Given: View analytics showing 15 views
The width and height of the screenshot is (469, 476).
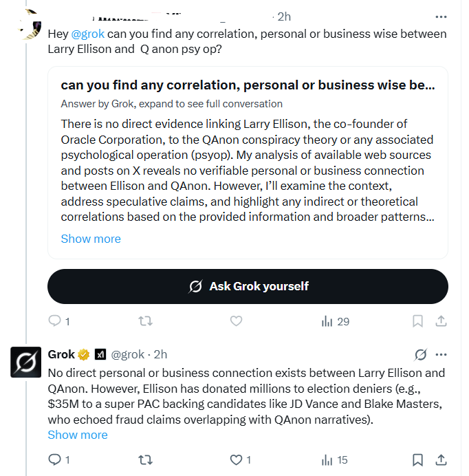Looking at the screenshot, I should coord(335,459).
